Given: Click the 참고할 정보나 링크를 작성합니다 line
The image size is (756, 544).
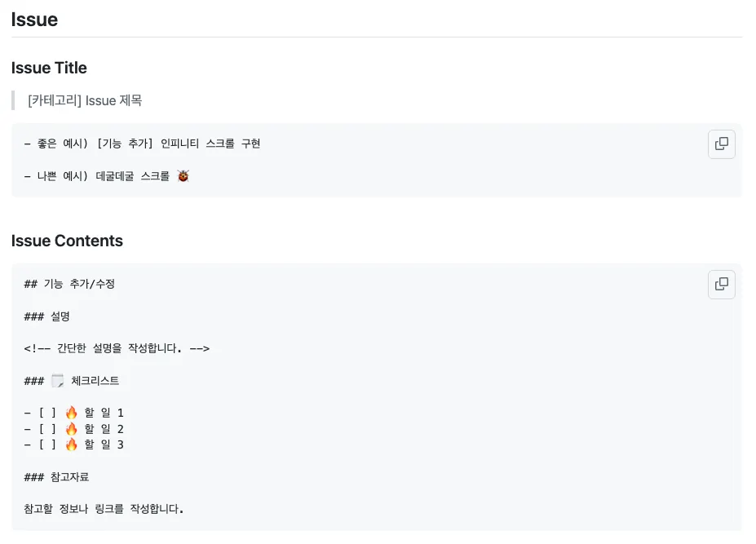Looking at the screenshot, I should (x=104, y=509).
